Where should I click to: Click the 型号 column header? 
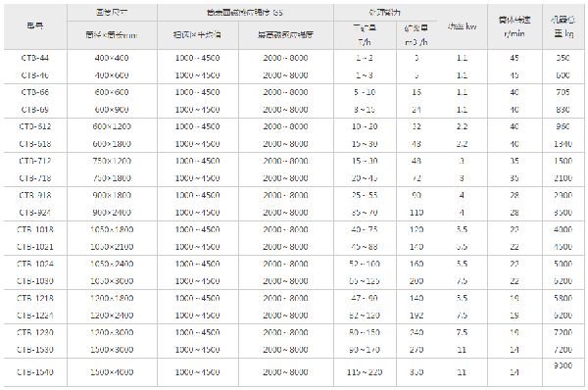(35, 25)
